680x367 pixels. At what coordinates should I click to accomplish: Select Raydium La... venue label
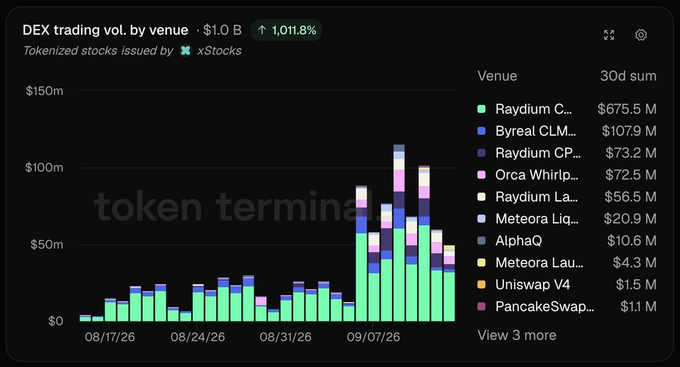coord(536,197)
